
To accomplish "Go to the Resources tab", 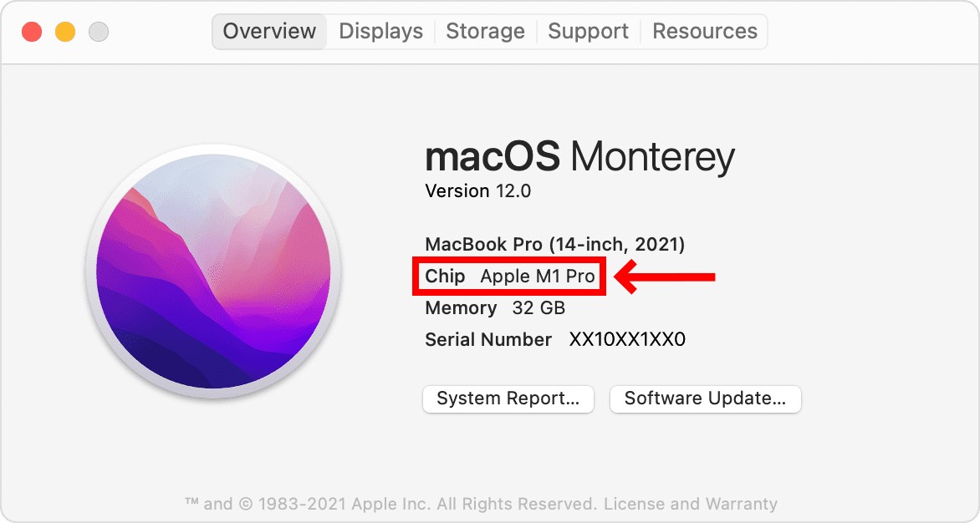I will 704,31.
